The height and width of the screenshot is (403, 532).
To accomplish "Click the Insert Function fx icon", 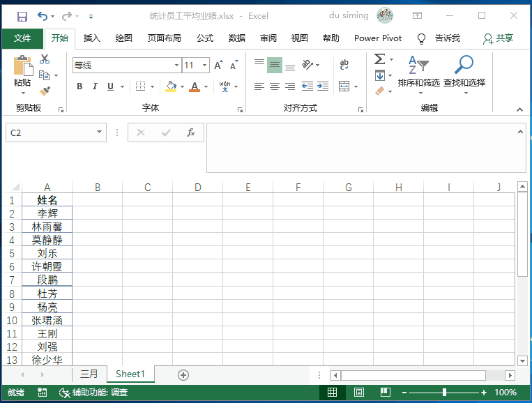I will pos(190,132).
